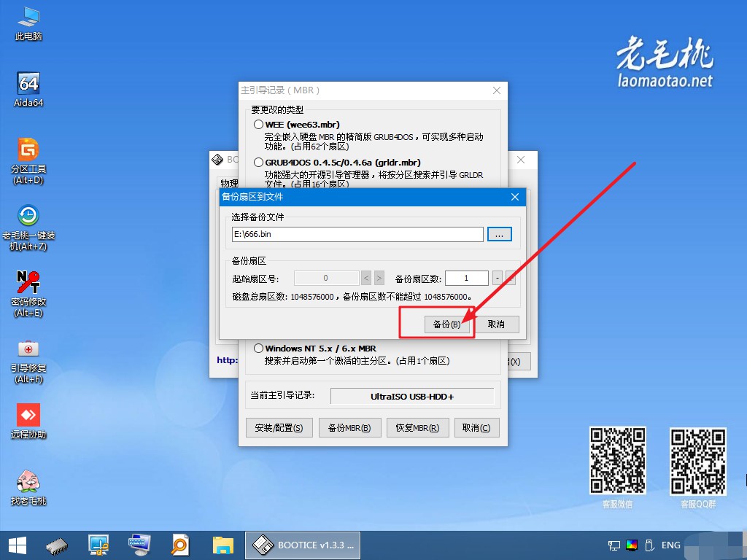Click the start sector next (>) button
This screenshot has height=560, width=747.
379,278
